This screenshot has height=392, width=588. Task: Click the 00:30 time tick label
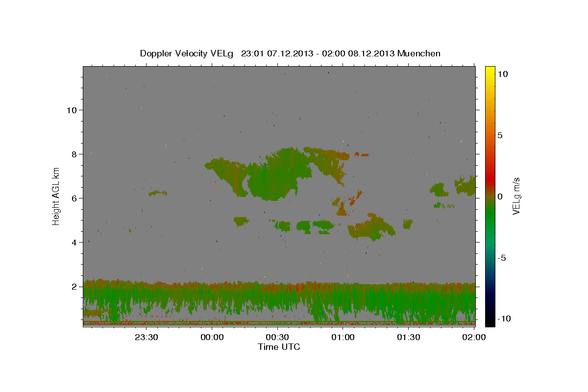tap(277, 337)
